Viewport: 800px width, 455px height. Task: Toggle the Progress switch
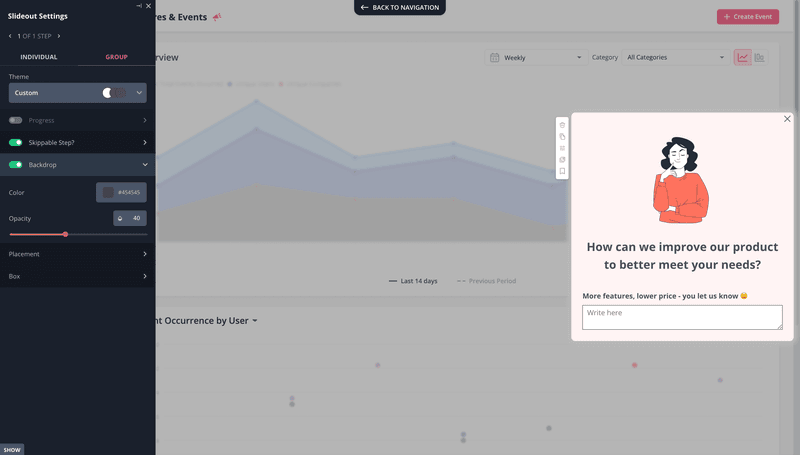pyautogui.click(x=15, y=120)
